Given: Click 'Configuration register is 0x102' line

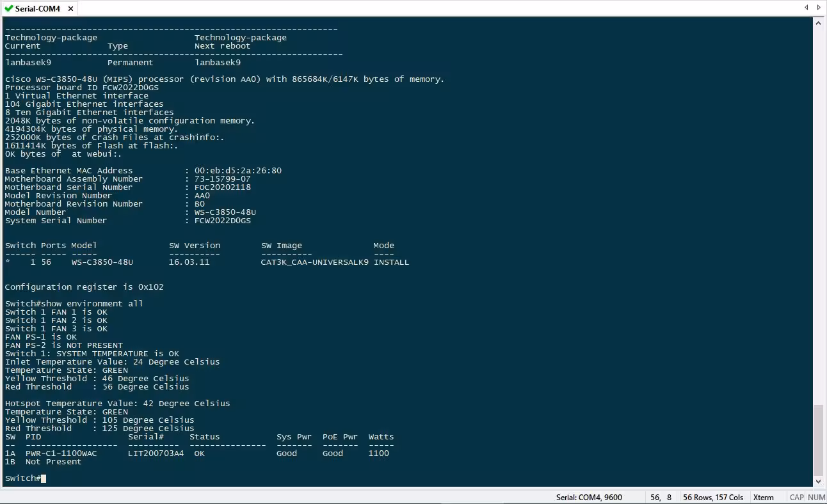Looking at the screenshot, I should (x=84, y=287).
